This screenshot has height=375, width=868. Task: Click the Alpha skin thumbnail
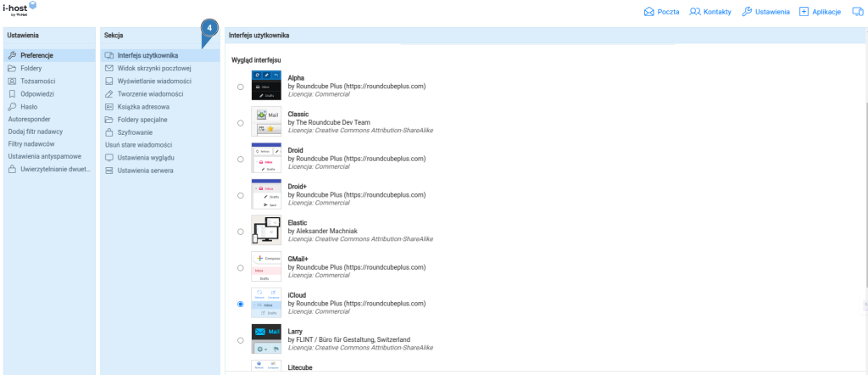(x=266, y=86)
